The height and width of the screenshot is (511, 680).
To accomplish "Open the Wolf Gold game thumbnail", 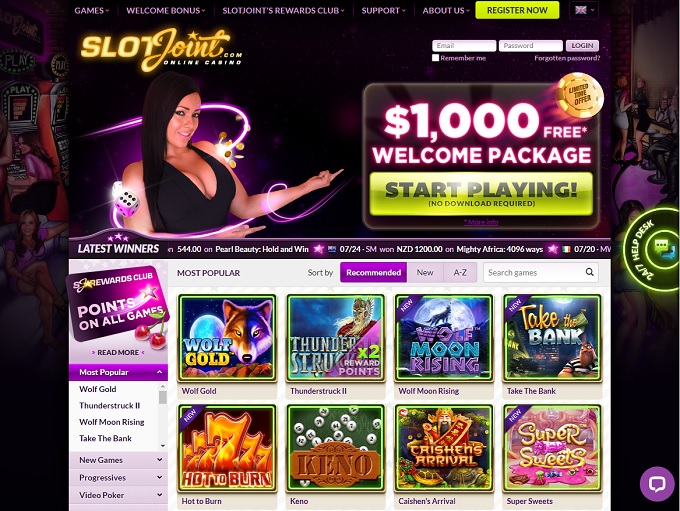I will click(227, 337).
